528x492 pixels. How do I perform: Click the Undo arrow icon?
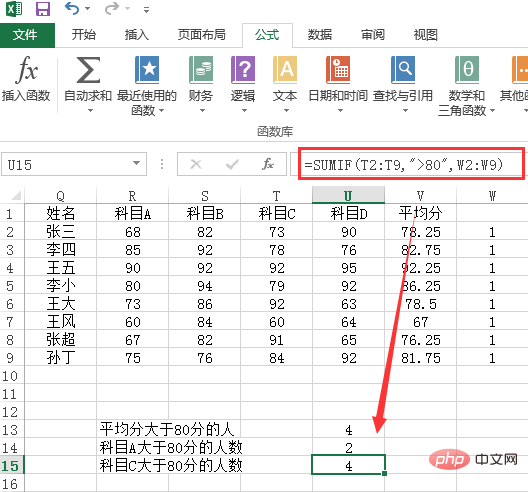click(x=72, y=8)
